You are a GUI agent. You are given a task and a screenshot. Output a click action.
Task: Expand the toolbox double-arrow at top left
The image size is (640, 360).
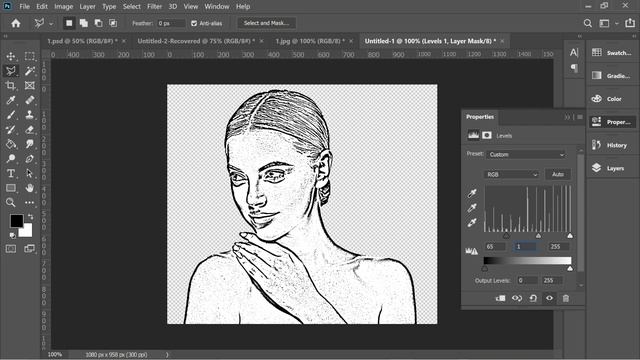5,36
